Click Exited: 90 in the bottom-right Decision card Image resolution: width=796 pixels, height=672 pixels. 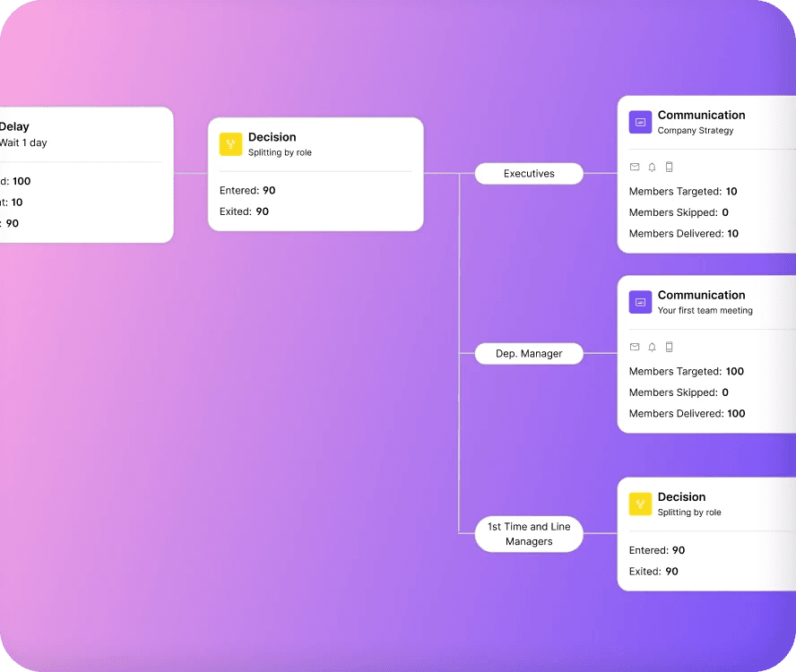653,572
